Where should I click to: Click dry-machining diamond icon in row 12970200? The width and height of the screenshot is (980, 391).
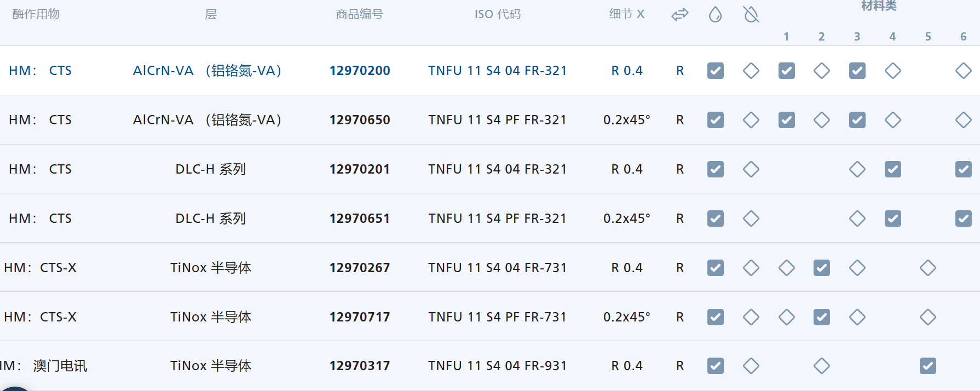751,71
